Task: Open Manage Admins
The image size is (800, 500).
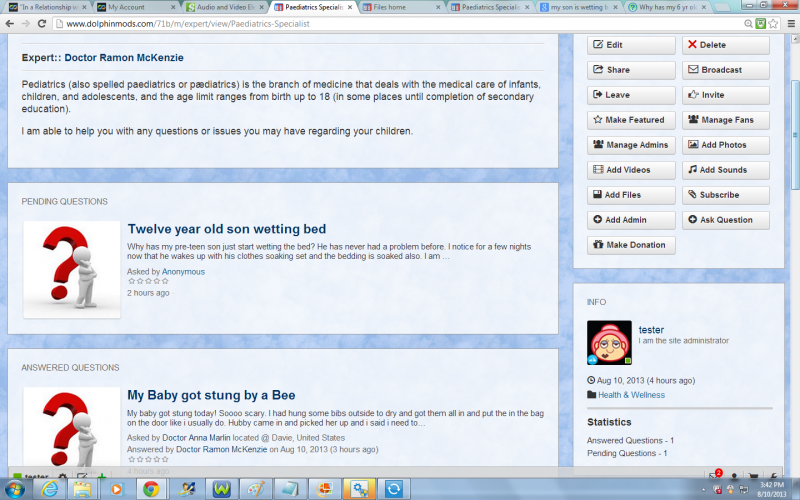Action: (x=631, y=145)
